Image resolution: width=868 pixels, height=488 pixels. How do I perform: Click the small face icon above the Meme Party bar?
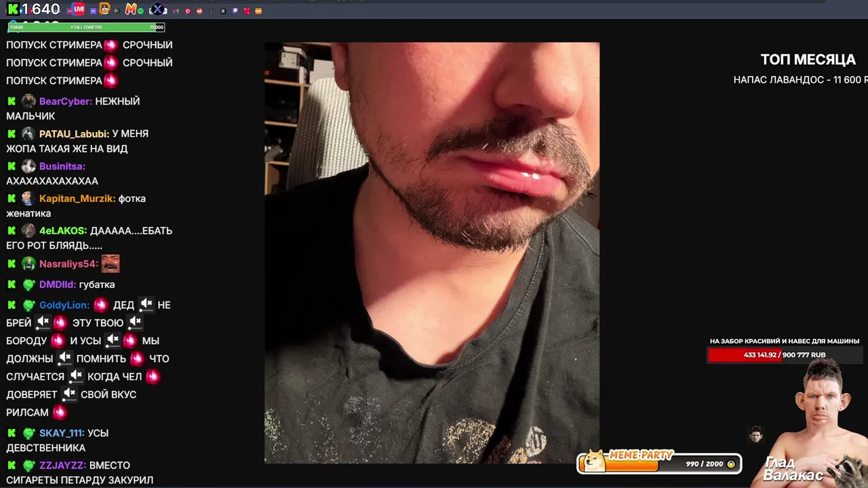point(756,434)
